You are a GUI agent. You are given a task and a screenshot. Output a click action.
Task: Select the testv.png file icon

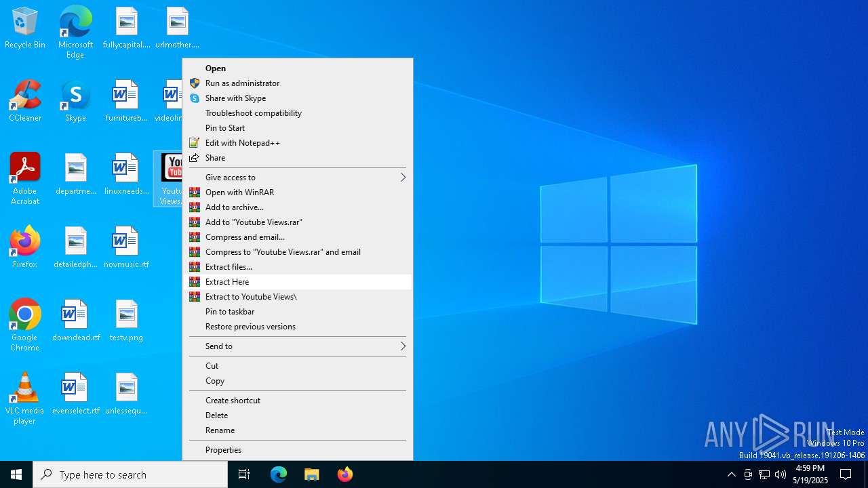(126, 321)
